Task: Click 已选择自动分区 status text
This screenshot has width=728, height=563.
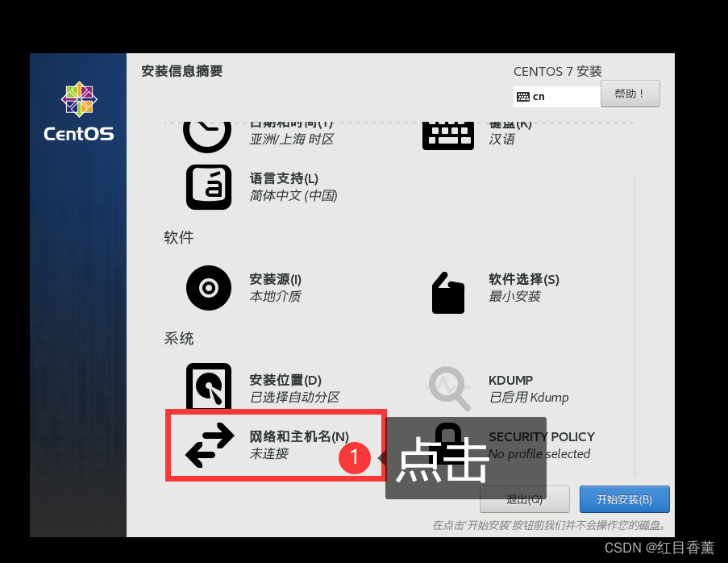Action: 294,397
